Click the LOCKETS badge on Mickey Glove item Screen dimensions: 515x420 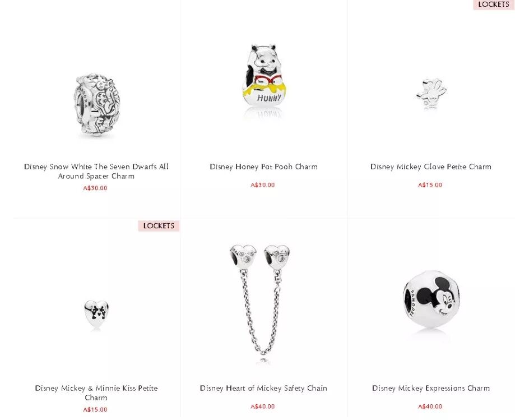(494, 4)
